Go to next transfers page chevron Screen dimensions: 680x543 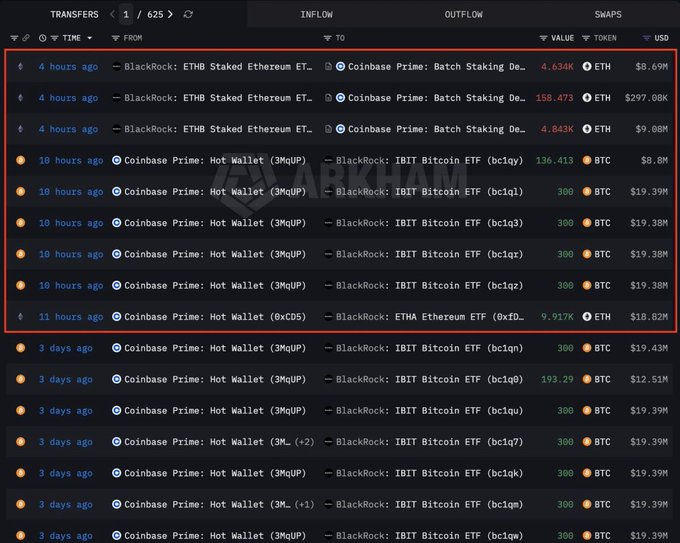click(170, 14)
